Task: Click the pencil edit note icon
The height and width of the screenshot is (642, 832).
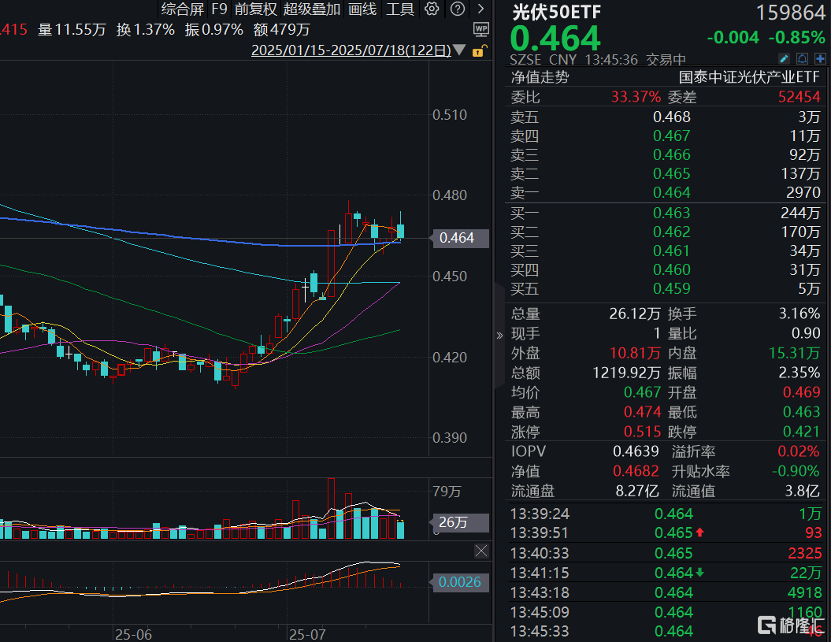Action: click(x=784, y=59)
